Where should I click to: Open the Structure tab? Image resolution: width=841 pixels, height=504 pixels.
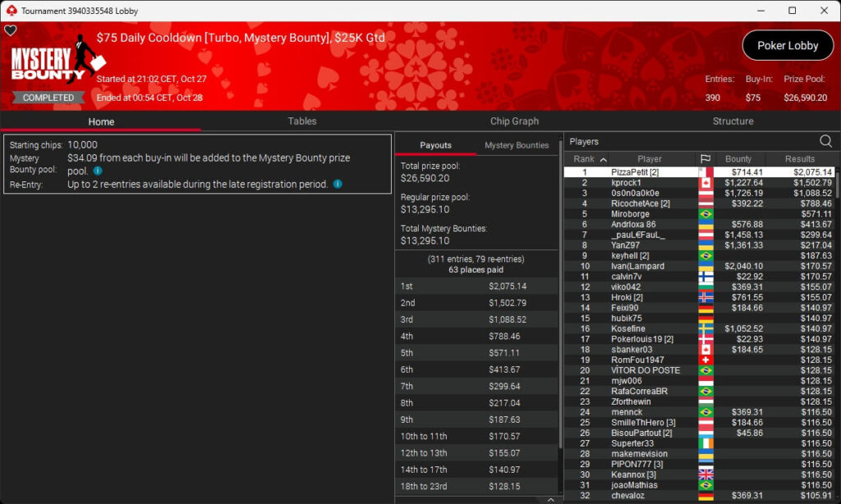coord(733,121)
